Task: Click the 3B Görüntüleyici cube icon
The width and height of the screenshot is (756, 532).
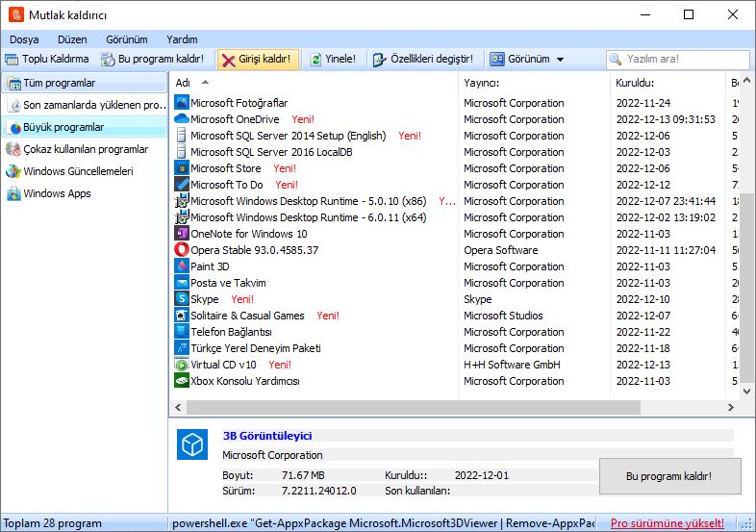Action: tap(192, 444)
